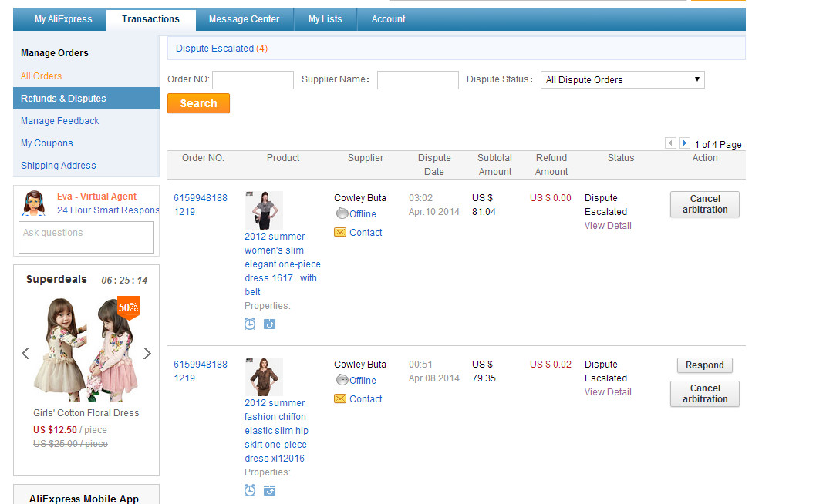Image resolution: width=833 pixels, height=504 pixels.
Task: Click the Girls' Cotton Floral Dress image
Action: click(86, 349)
